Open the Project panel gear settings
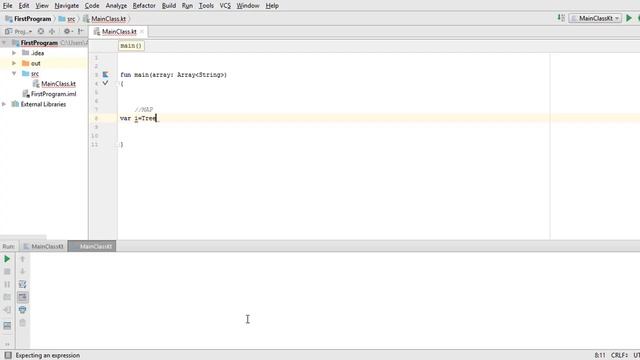 pyautogui.click(x=67, y=31)
